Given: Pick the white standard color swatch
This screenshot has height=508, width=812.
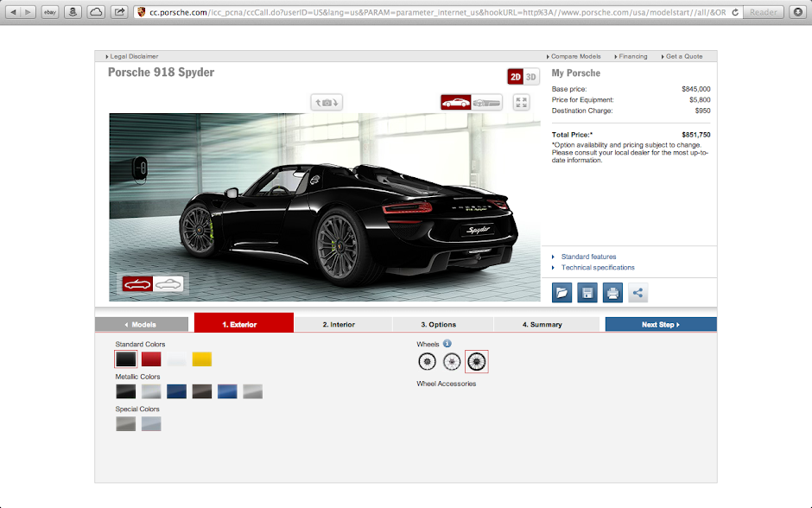Looking at the screenshot, I should tap(176, 359).
